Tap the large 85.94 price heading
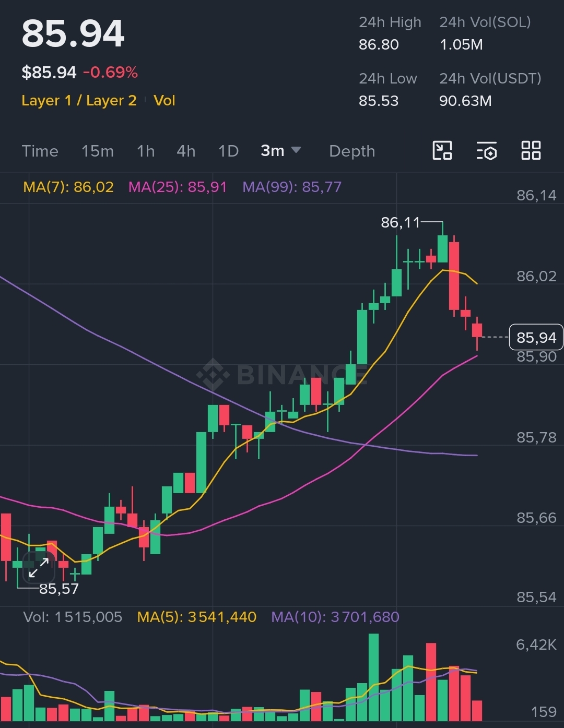564x728 pixels. [73, 34]
